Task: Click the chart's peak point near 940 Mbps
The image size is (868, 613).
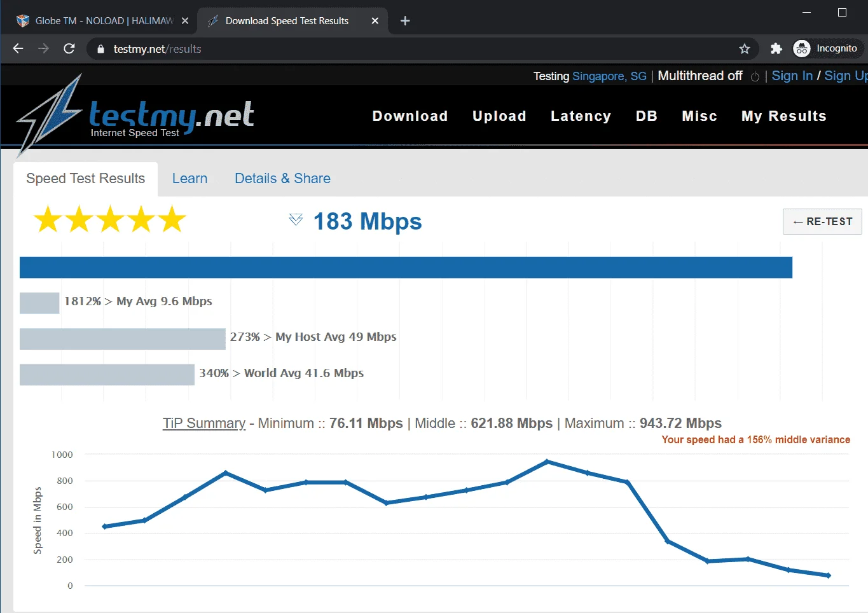Action: 547,462
